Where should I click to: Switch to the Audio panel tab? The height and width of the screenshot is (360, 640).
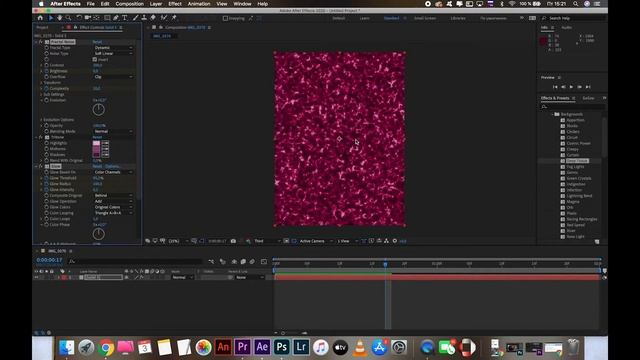coord(567,27)
